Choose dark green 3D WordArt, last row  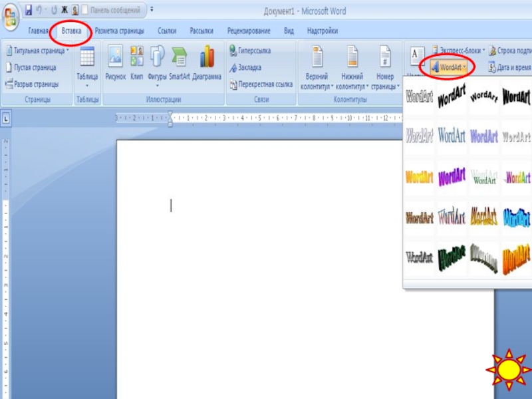coord(452,258)
